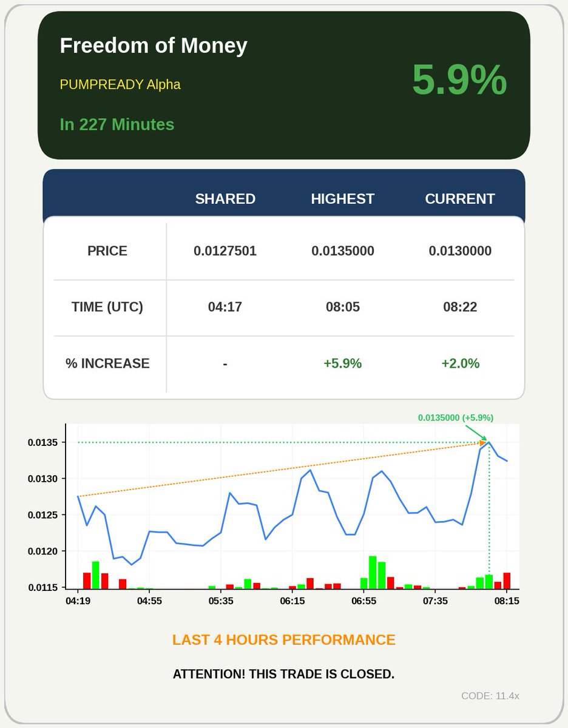The width and height of the screenshot is (568, 728).
Task: Click the large 5.9% headline figure
Action: point(459,79)
